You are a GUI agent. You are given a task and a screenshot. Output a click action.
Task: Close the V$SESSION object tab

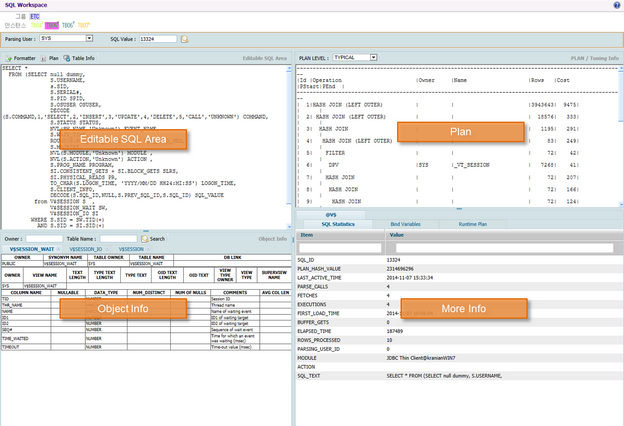148,249
